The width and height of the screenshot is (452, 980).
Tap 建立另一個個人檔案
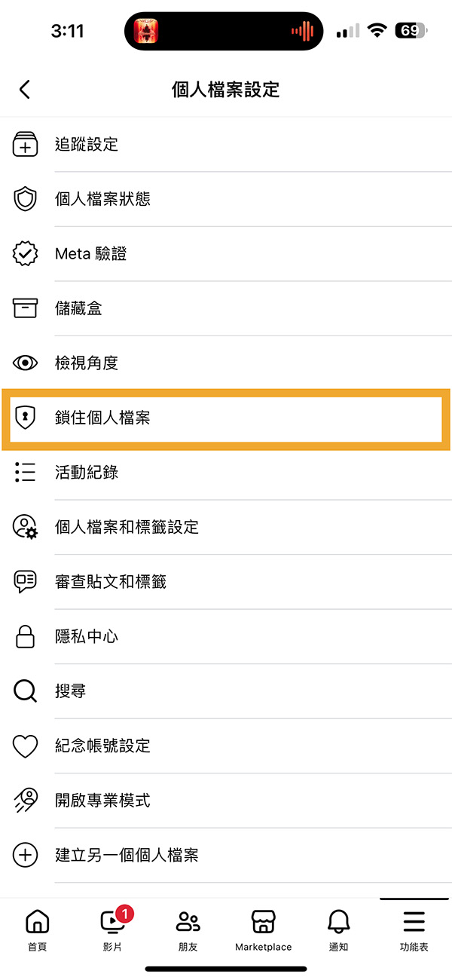(x=226, y=855)
